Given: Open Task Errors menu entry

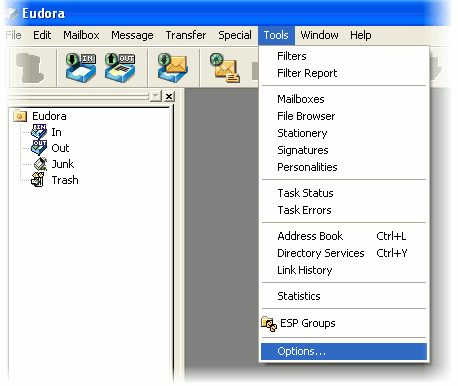Looking at the screenshot, I should pyautogui.click(x=344, y=210).
